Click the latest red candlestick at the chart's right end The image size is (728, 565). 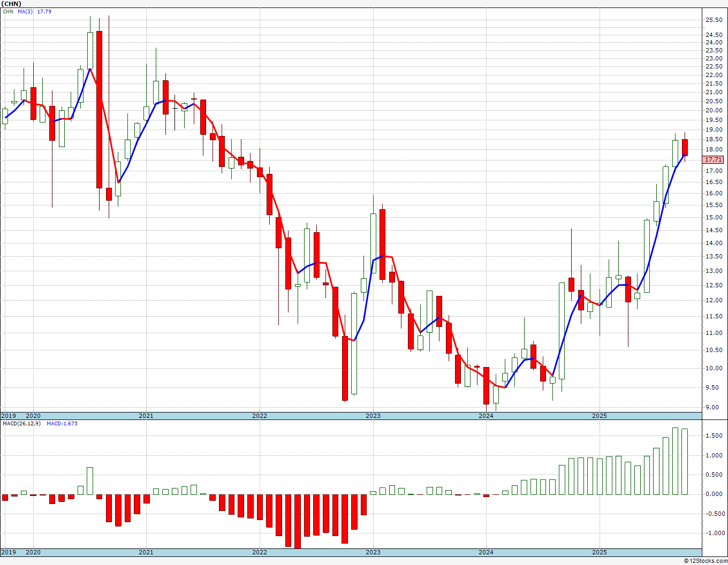[x=685, y=147]
